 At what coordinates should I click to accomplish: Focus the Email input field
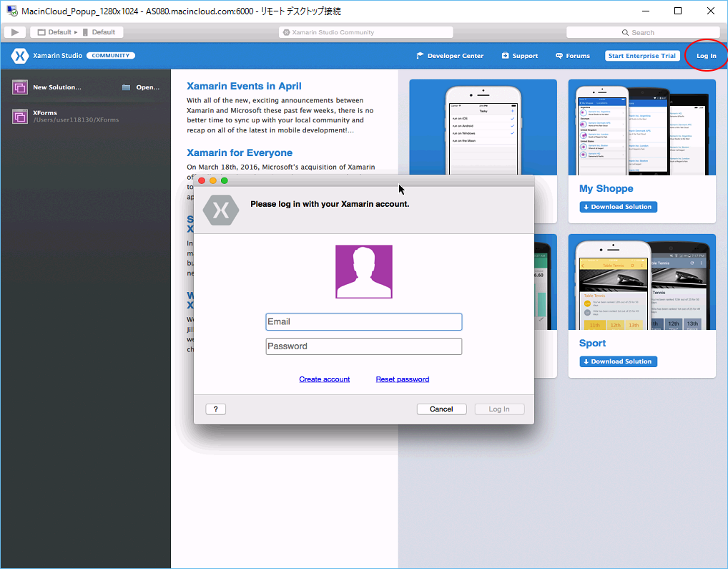(x=364, y=322)
